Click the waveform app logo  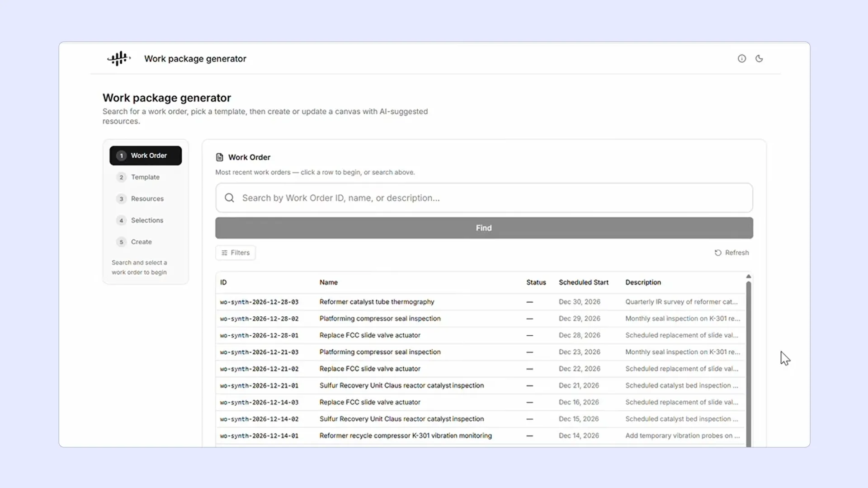click(119, 58)
